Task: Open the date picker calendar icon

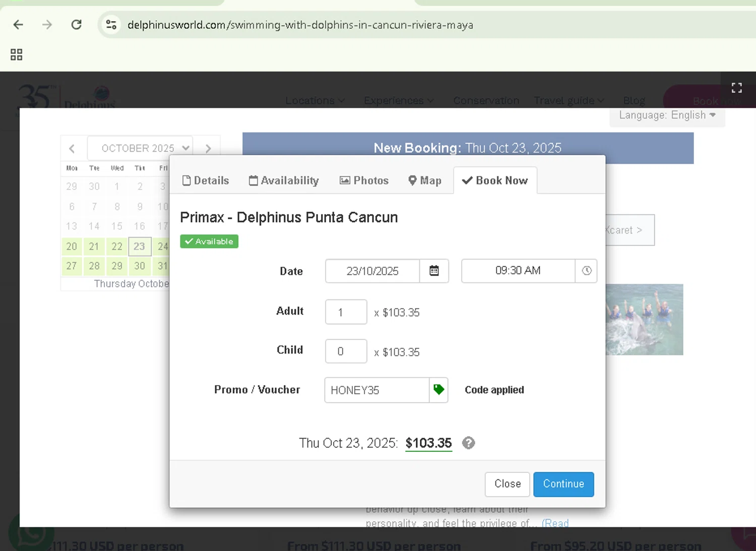Action: pos(434,271)
